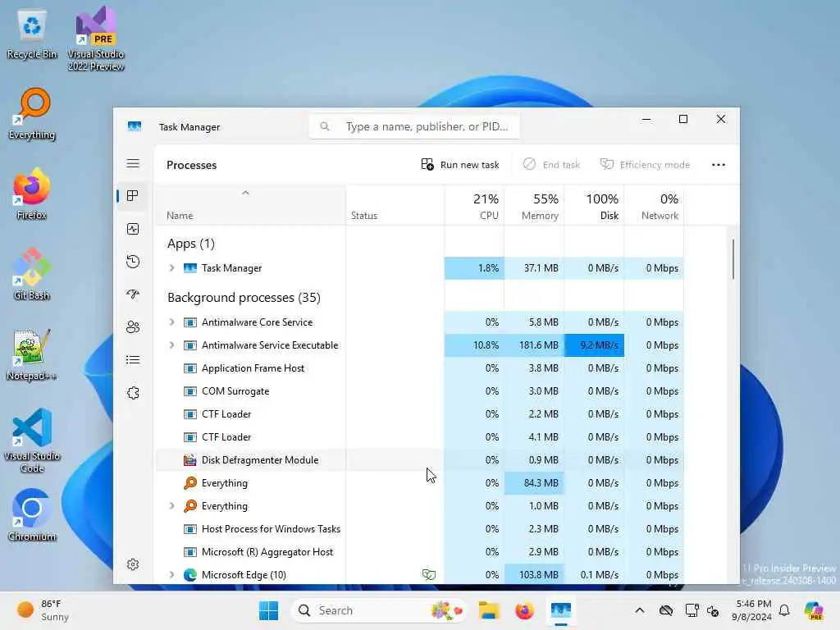840x630 pixels.
Task: Open the App history sidebar icon
Action: pos(133,262)
